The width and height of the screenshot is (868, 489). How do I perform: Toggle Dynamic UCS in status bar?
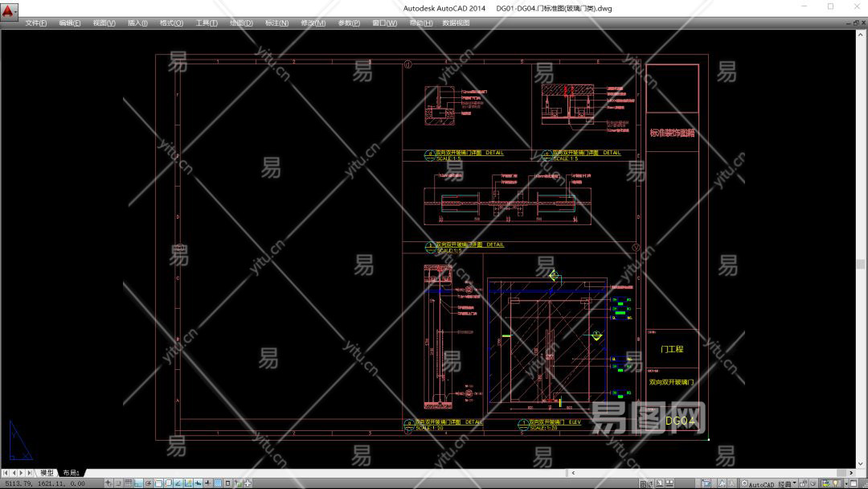[189, 483]
